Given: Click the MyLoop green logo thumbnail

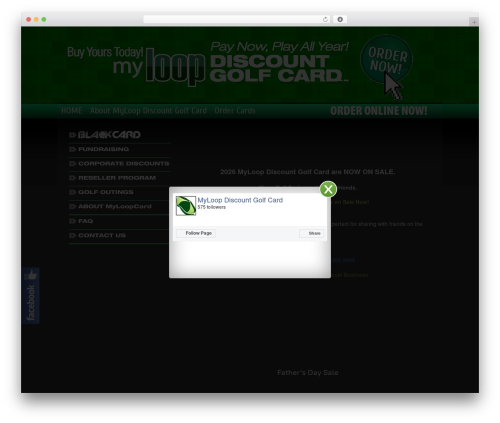Looking at the screenshot, I should [x=186, y=206].
